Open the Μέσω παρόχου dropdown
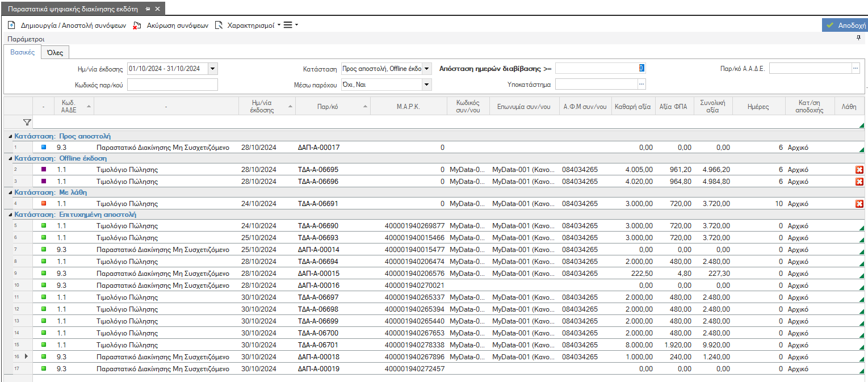The image size is (868, 382). [x=427, y=85]
